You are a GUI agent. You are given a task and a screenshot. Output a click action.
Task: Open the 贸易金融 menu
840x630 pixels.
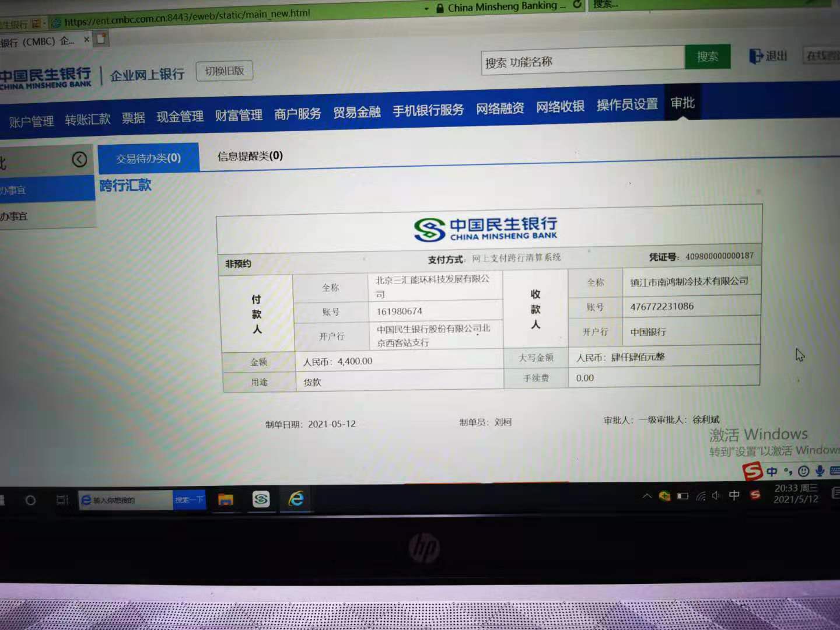click(x=357, y=112)
